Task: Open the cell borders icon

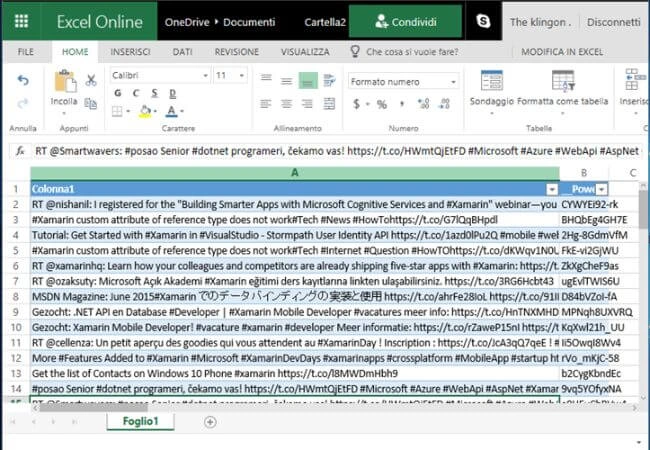Action: point(117,111)
